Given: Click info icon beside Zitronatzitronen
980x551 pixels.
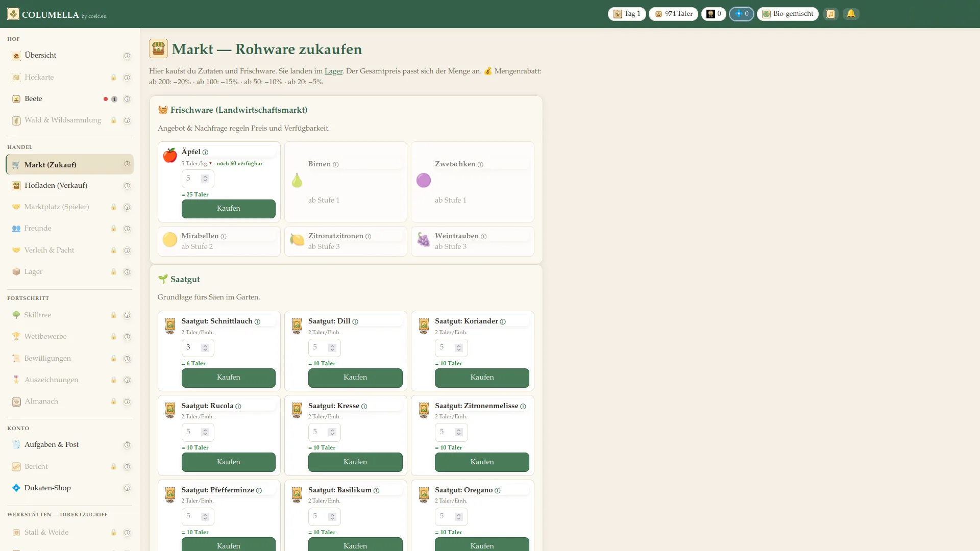Looking at the screenshot, I should (368, 236).
